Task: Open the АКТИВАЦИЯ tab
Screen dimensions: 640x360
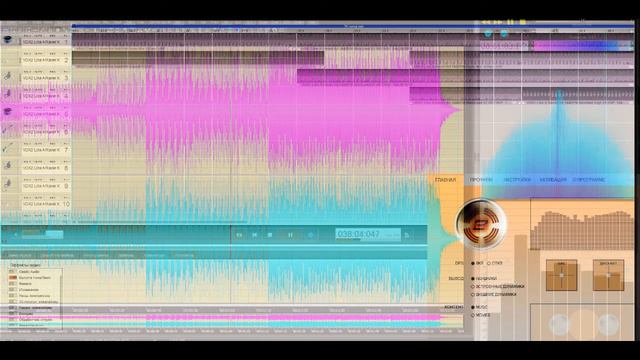Action: [x=553, y=180]
